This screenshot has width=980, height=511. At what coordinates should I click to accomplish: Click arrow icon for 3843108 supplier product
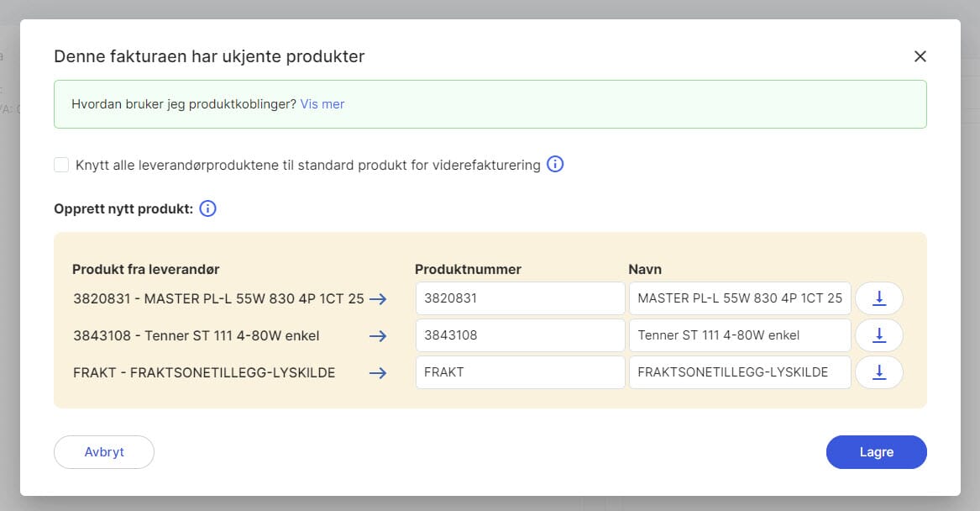coord(378,335)
